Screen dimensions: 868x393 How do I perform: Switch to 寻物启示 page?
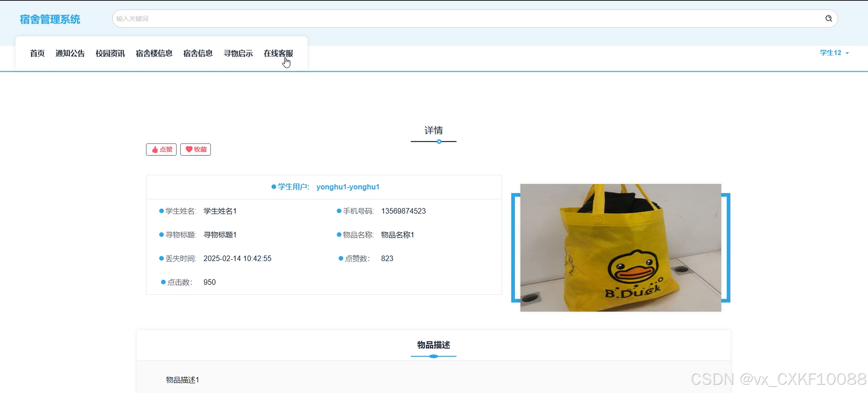238,53
